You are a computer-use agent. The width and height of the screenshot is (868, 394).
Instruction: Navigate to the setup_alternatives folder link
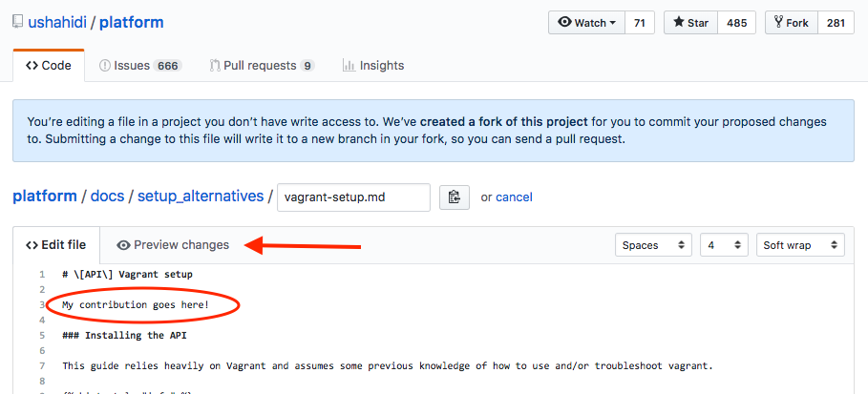201,196
